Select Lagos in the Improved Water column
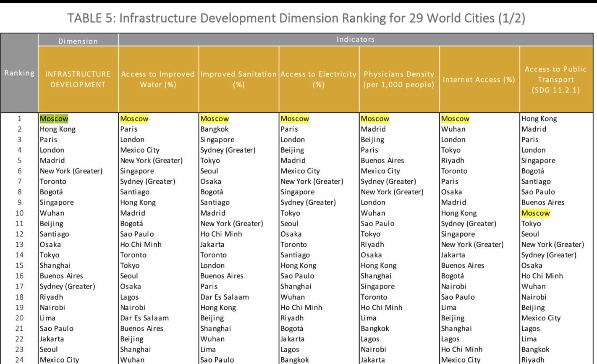597x364 pixels. [129, 297]
